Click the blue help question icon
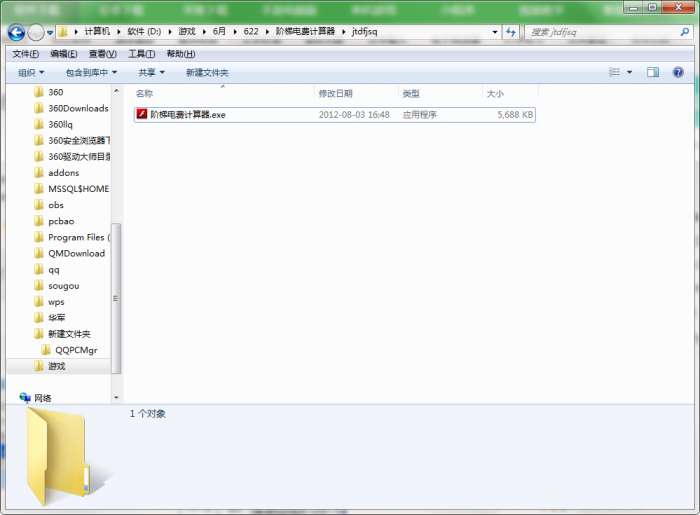Screen dimensions: 700x515 click(678, 72)
